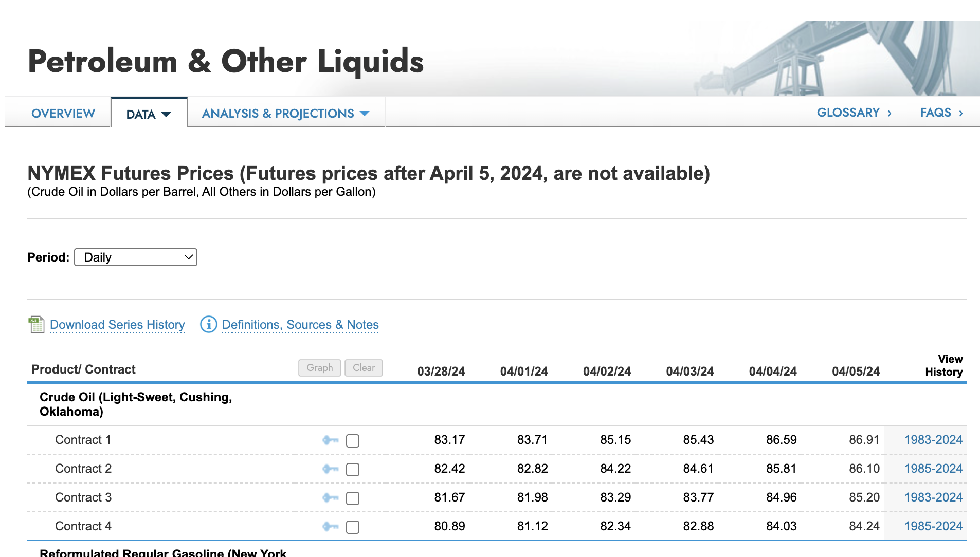
Task: Click the spreadsheet icon beside Download Series History
Action: [37, 325]
